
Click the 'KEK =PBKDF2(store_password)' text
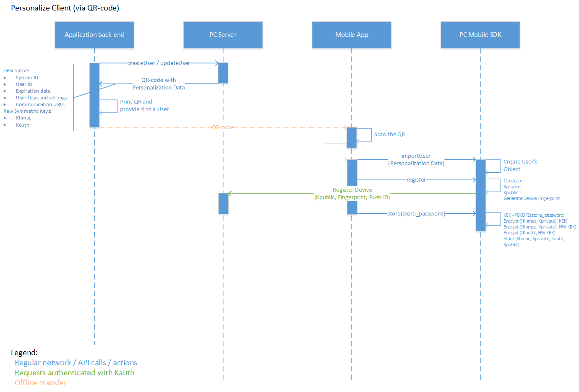tap(534, 215)
